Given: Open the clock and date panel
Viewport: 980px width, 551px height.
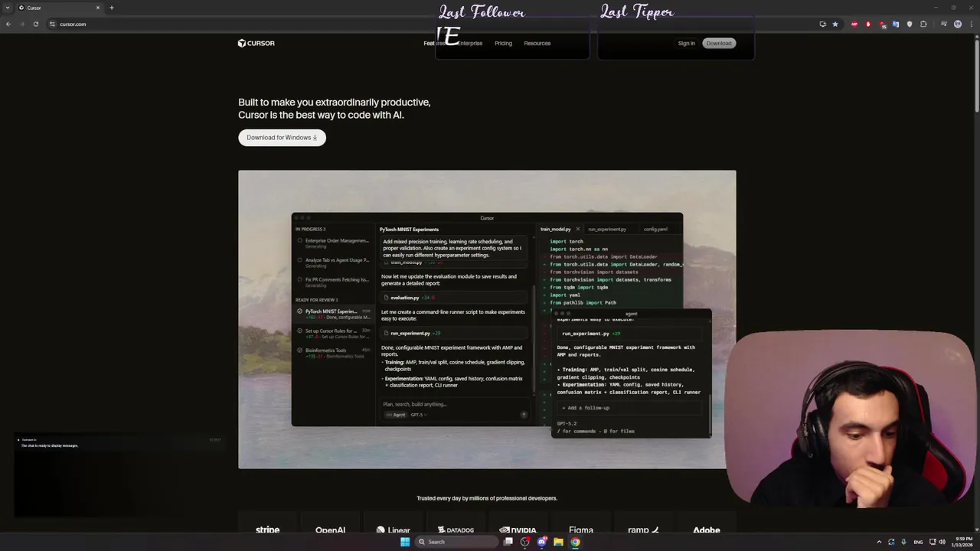Looking at the screenshot, I should [x=962, y=542].
